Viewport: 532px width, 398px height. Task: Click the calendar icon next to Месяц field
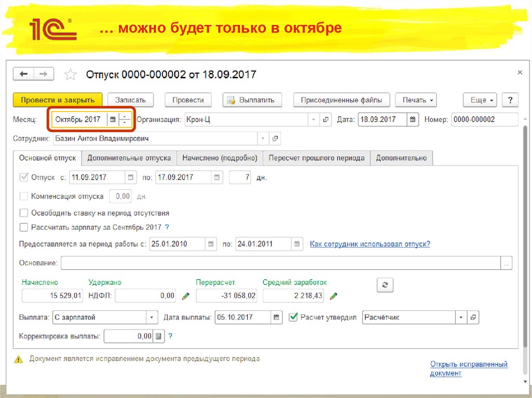[x=113, y=119]
